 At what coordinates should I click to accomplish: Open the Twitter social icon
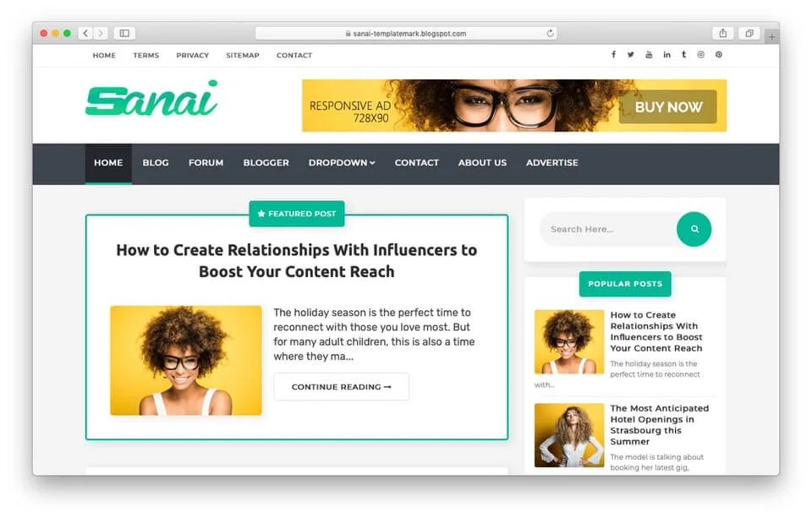(631, 55)
